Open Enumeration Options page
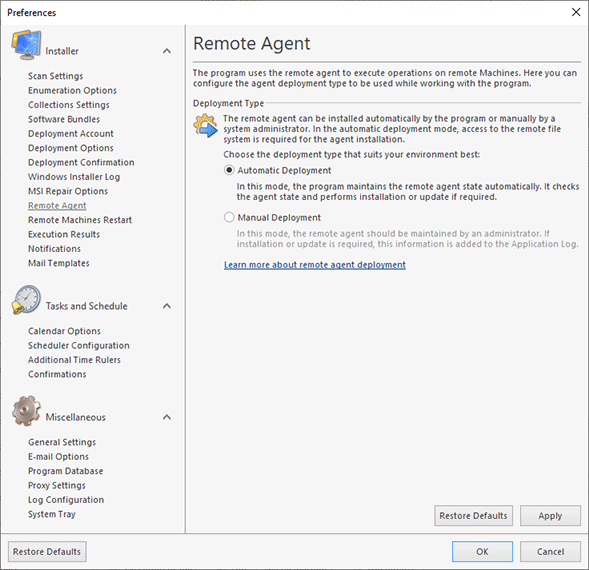 click(x=72, y=91)
